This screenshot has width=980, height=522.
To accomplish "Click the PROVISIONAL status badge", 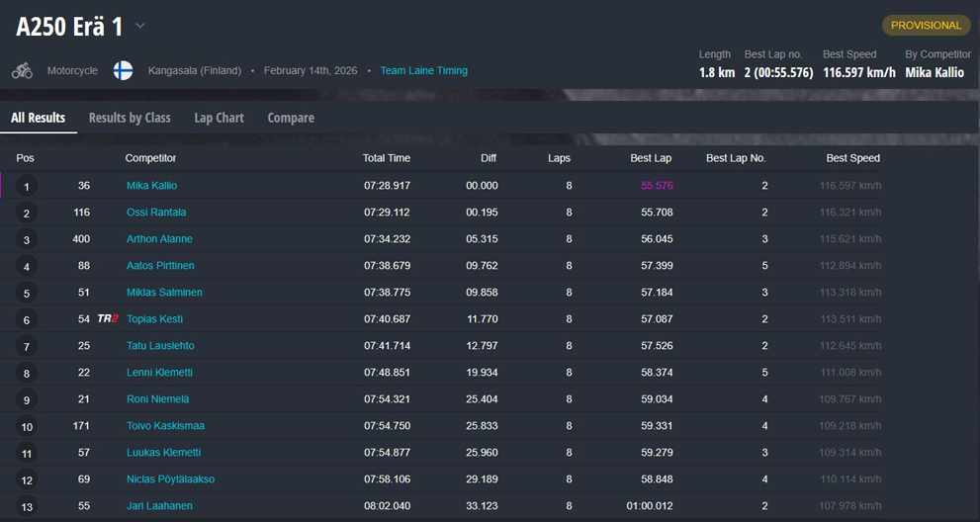I will [926, 26].
